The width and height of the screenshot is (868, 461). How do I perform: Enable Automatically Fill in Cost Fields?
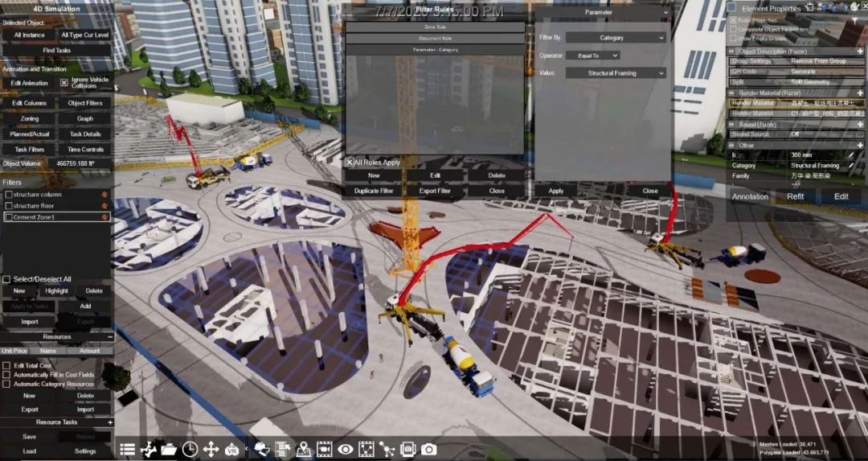[6, 375]
